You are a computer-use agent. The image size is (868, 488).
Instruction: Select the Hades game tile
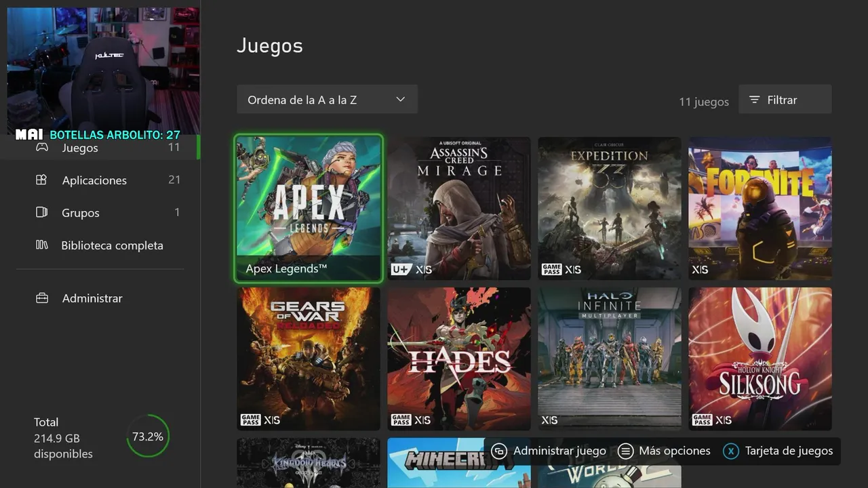[x=459, y=359]
